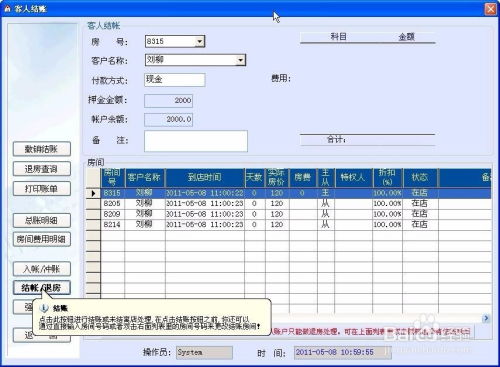
Task: Click the 实际房价 column header
Action: tap(277, 177)
